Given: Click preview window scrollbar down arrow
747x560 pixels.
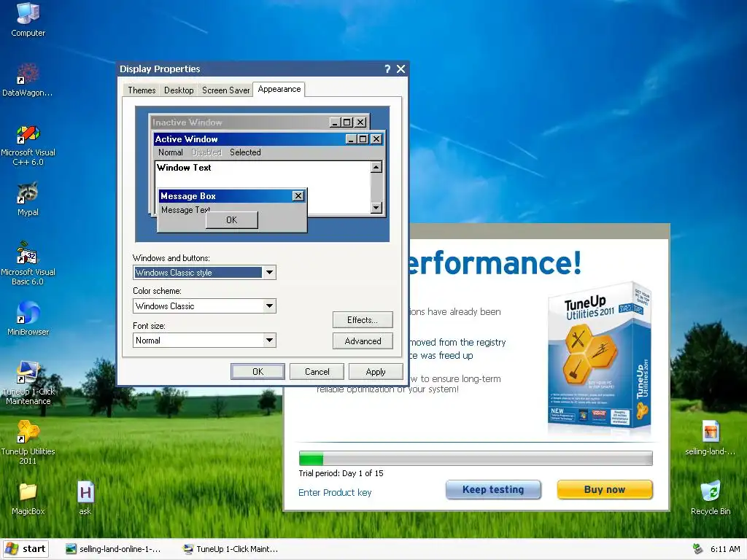Looking at the screenshot, I should tap(376, 208).
